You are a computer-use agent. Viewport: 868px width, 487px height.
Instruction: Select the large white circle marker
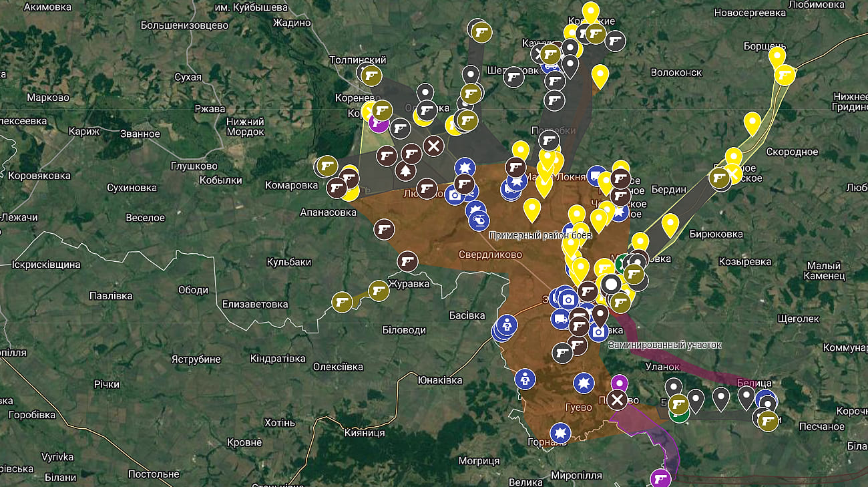[610, 284]
